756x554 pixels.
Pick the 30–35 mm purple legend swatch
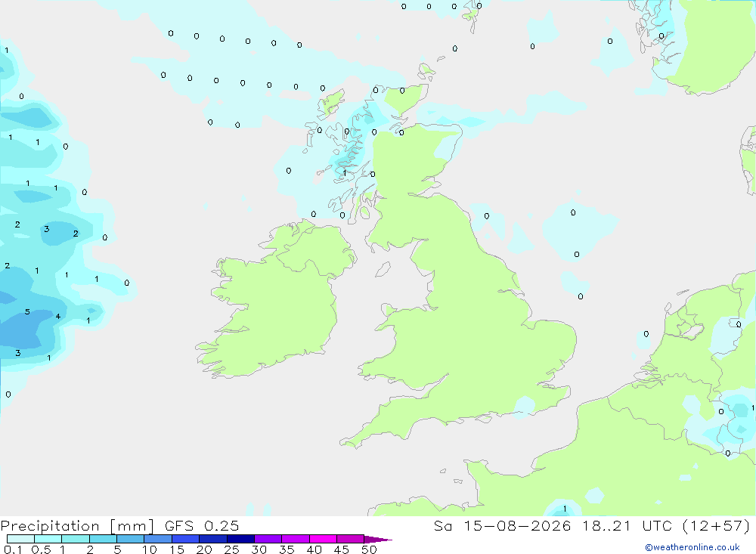(268, 539)
